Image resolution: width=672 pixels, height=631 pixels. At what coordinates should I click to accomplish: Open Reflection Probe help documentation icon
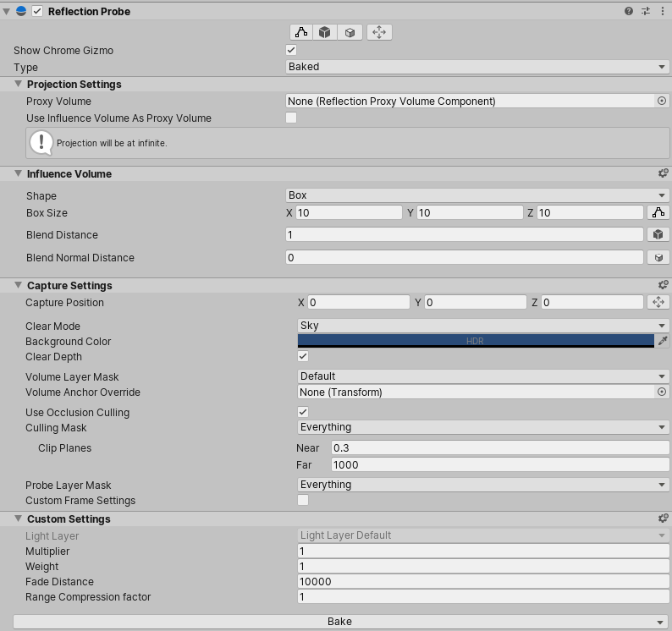point(629,12)
